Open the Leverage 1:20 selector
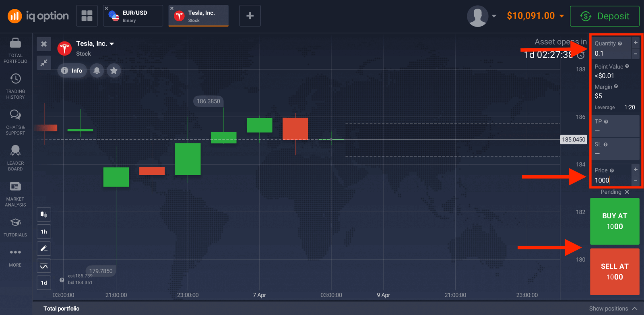The width and height of the screenshot is (644, 315). point(615,108)
